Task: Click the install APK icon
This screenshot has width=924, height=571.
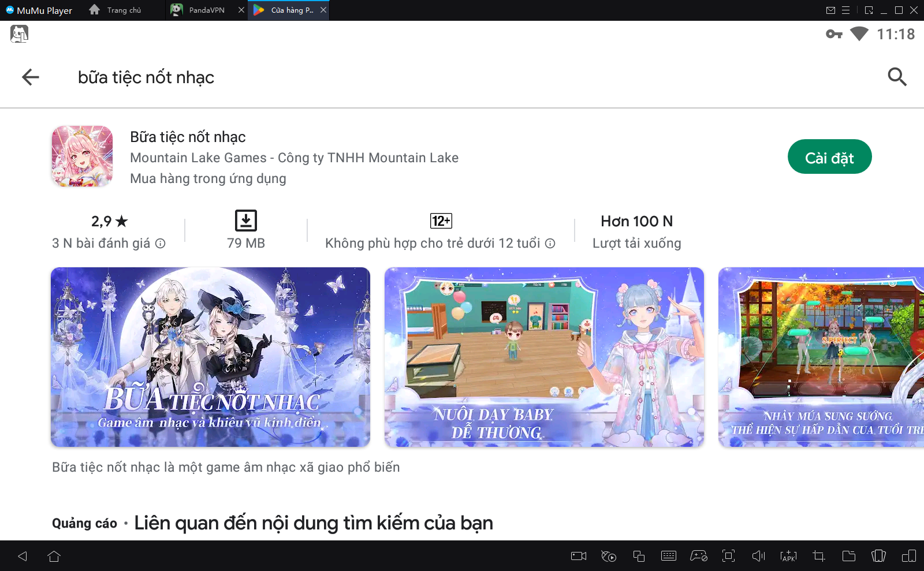Action: (788, 556)
